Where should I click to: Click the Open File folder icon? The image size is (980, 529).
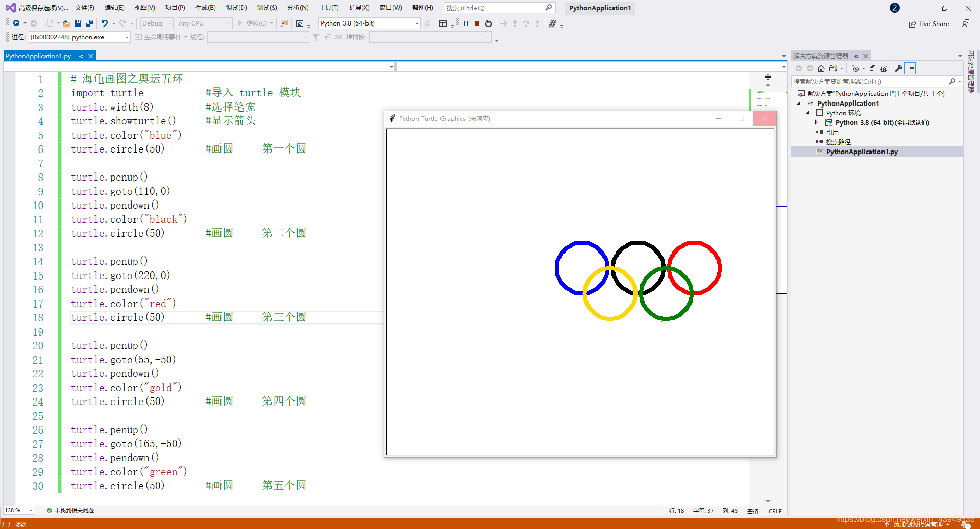pyautogui.click(x=66, y=23)
